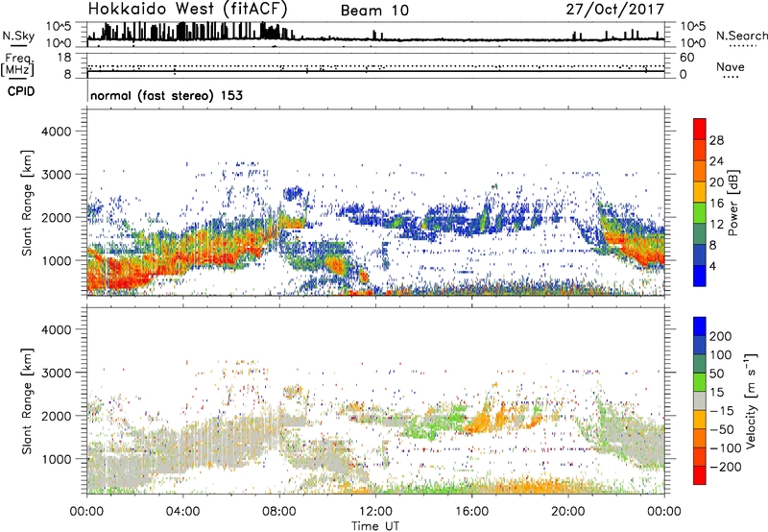Click the '-15' velocity colorbar value
The width and height of the screenshot is (768, 532).
tap(722, 411)
